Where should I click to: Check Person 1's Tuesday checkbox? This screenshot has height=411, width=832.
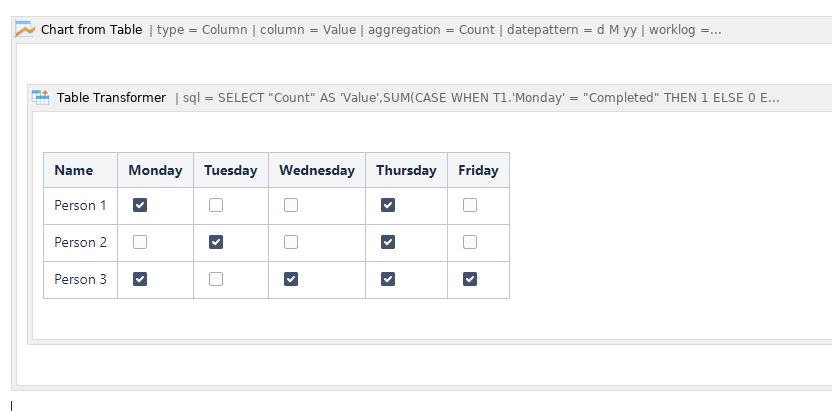[216, 205]
